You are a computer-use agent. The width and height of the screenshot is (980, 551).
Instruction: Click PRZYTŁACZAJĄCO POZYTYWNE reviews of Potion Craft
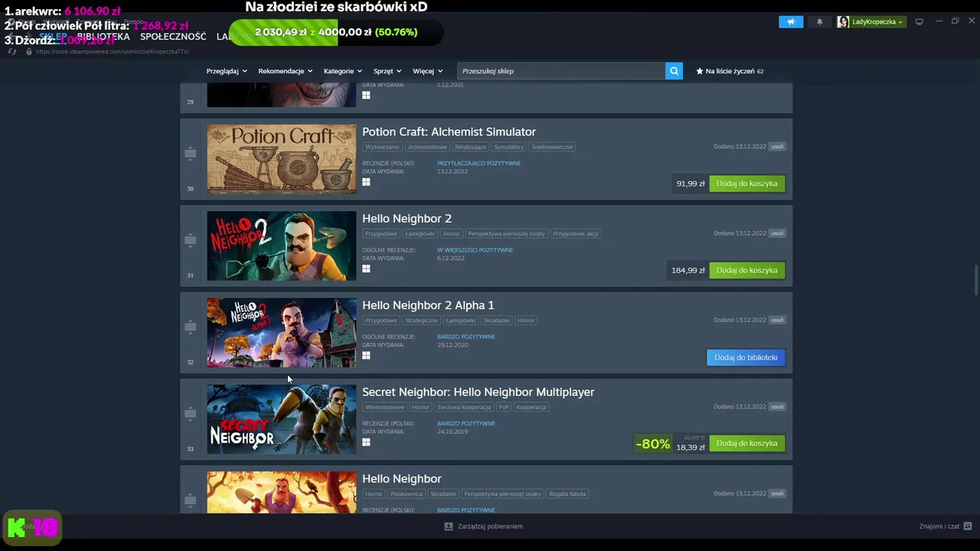pos(479,163)
